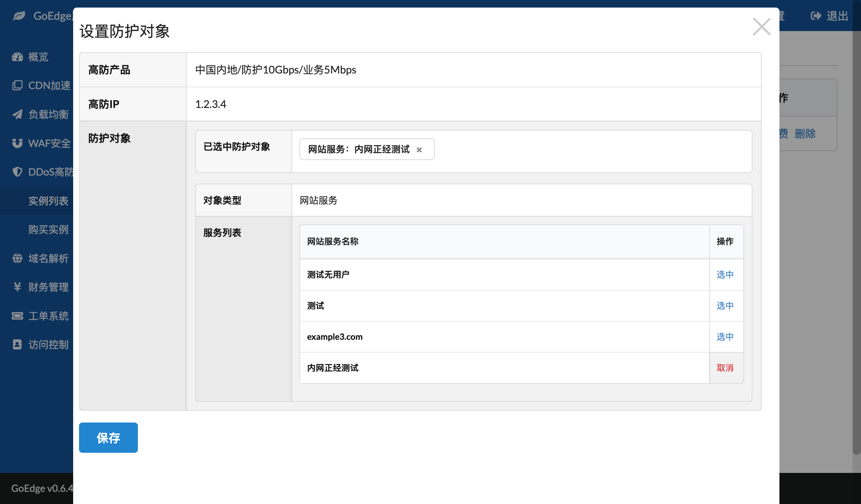The image size is (861, 504).
Task: Select example3.com with 选中 link
Action: (725, 337)
